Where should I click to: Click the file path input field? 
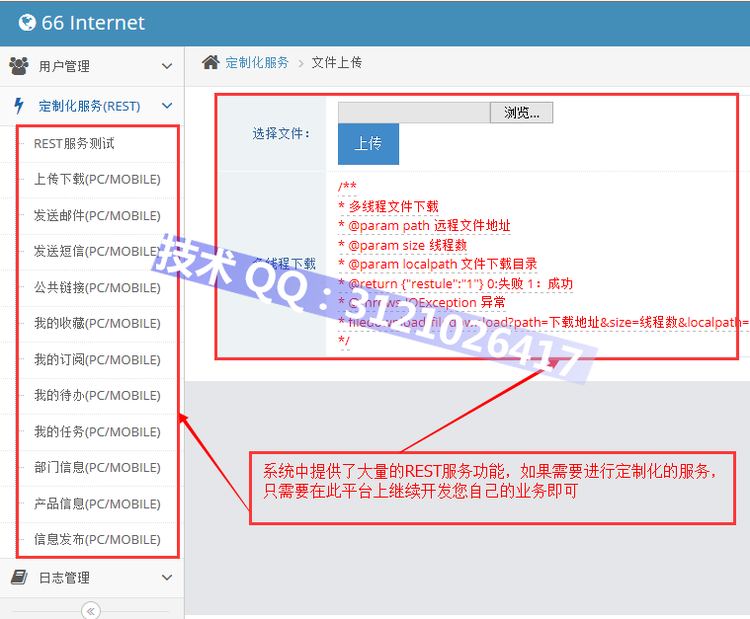pos(414,112)
